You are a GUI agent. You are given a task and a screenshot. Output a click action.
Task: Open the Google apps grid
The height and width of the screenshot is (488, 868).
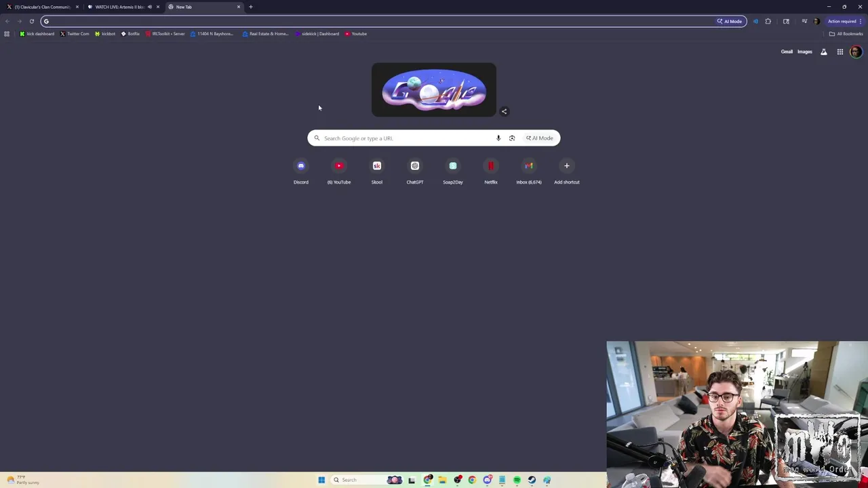tap(840, 52)
